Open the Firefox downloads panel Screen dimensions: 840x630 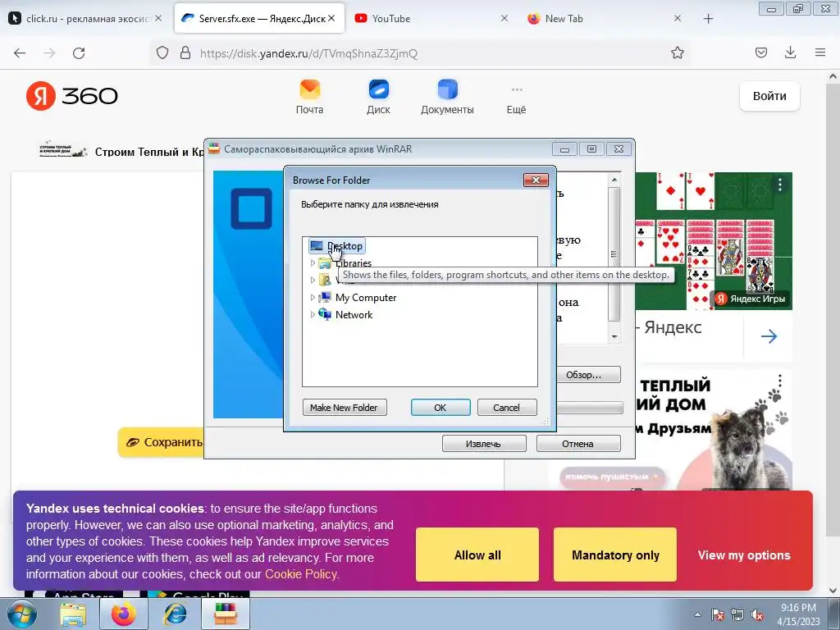pyautogui.click(x=790, y=52)
